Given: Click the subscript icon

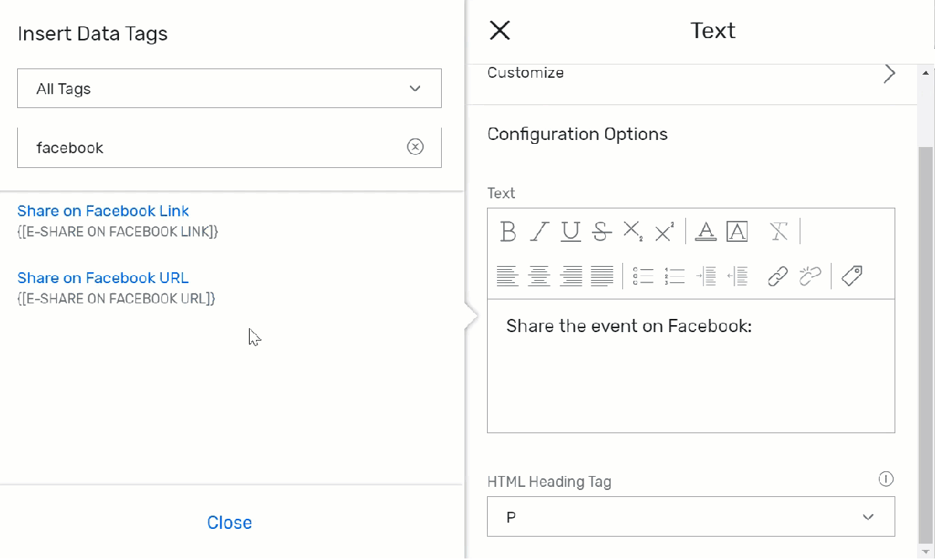Looking at the screenshot, I should tap(632, 231).
